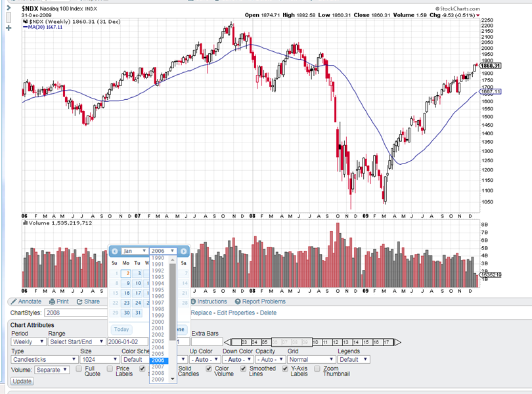
Task: Enable the Zoom Thumbnail checkbox
Action: [317, 368]
